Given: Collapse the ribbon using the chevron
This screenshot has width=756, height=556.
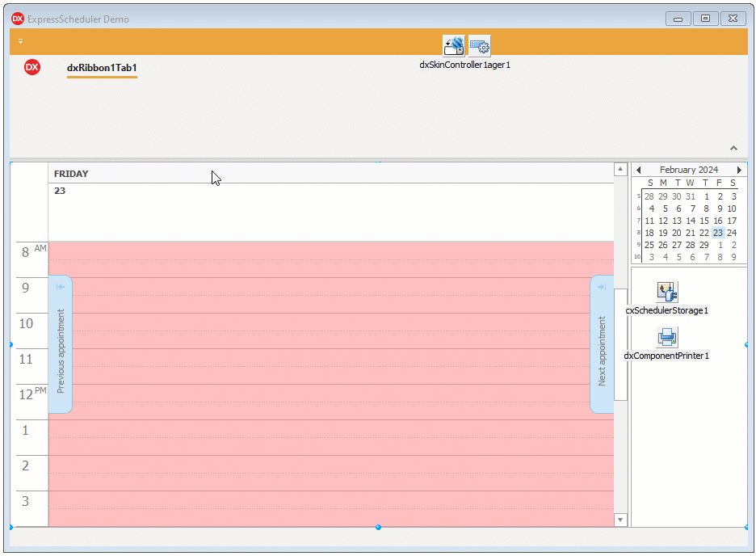Looking at the screenshot, I should (x=733, y=148).
